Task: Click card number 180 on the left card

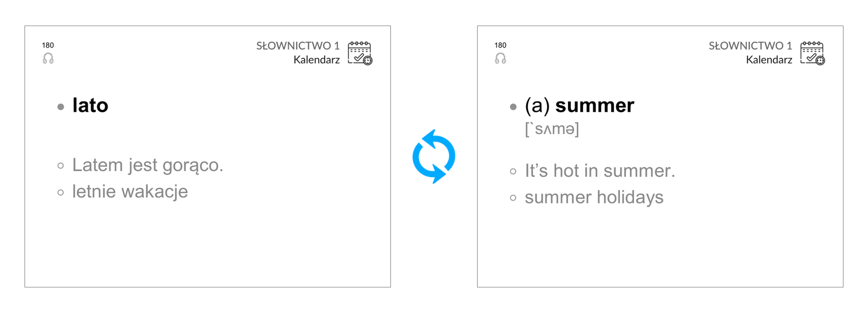Action: [x=48, y=45]
